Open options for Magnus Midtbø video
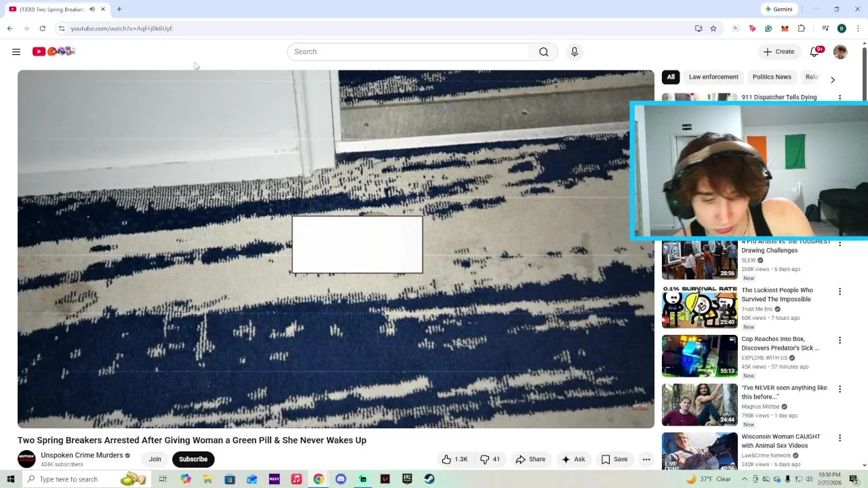Viewport: 868px width, 488px height. [840, 389]
